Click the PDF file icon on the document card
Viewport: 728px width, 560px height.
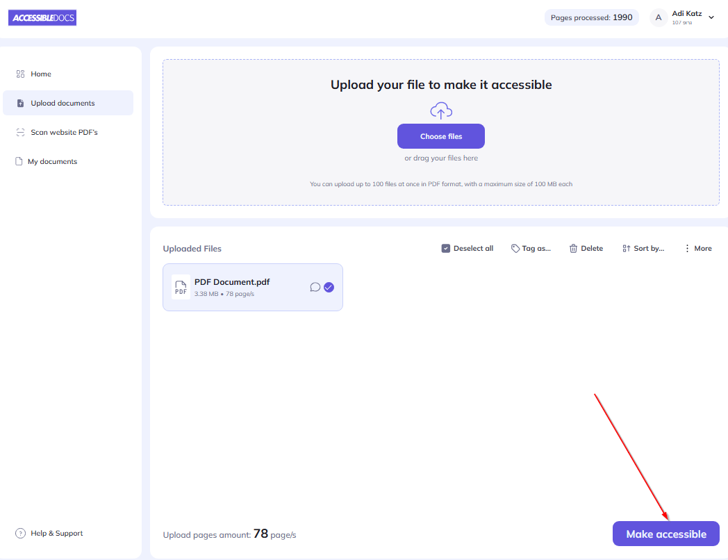pyautogui.click(x=181, y=287)
